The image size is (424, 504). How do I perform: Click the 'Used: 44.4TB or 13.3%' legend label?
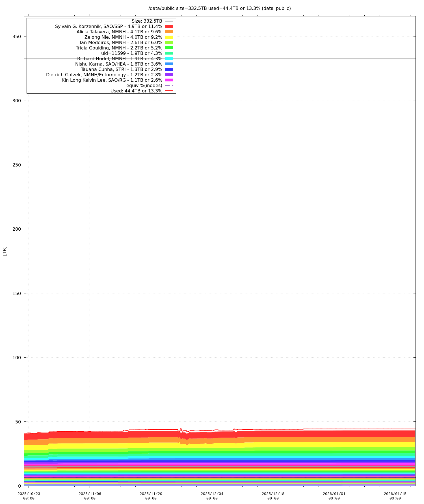click(x=136, y=91)
